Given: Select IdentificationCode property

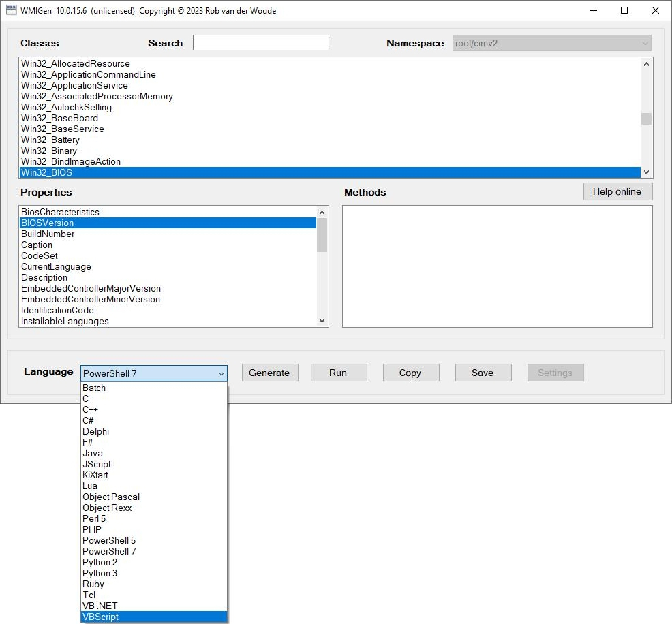Looking at the screenshot, I should pyautogui.click(x=168, y=311).
